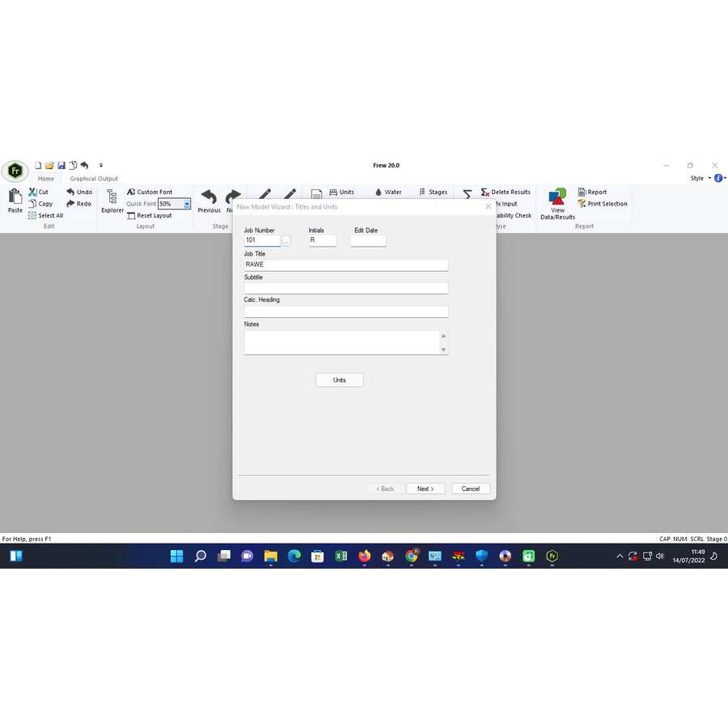Click the Open folder icon in quick access toolbar

(49, 165)
